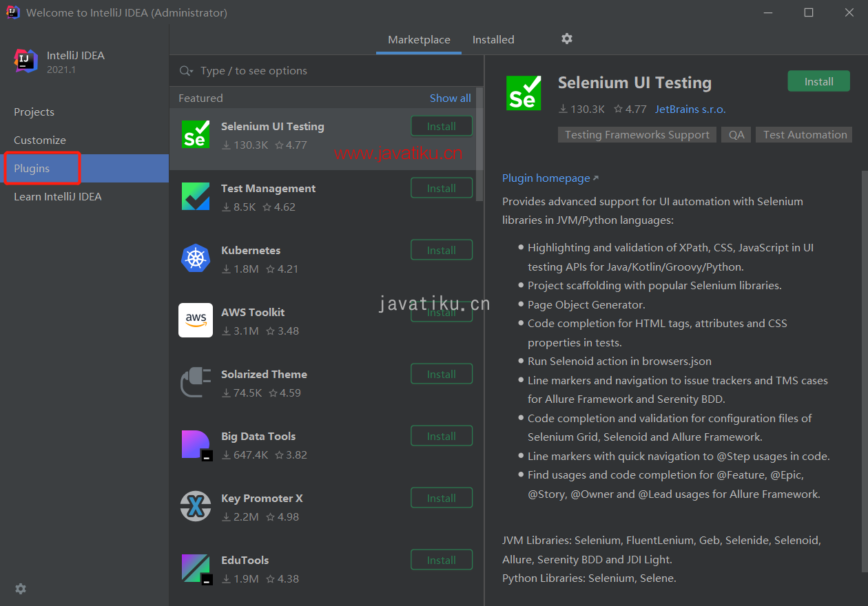868x606 pixels.
Task: Switch to the Installed tab
Action: coord(493,40)
